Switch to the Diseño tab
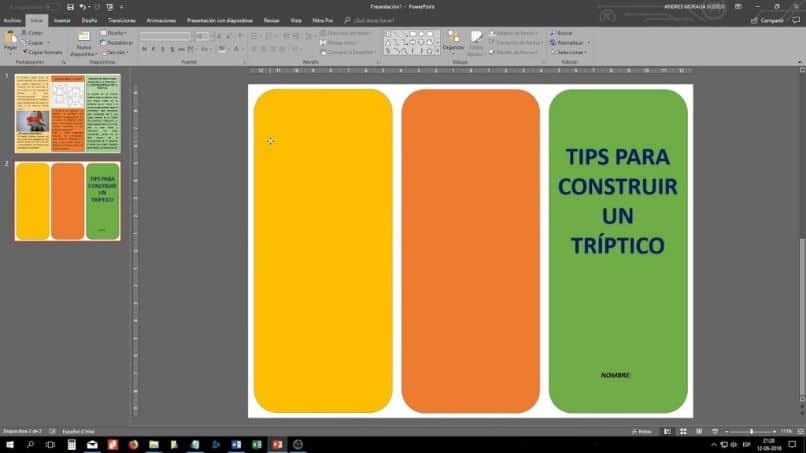Image resolution: width=806 pixels, height=453 pixels. pyautogui.click(x=89, y=21)
